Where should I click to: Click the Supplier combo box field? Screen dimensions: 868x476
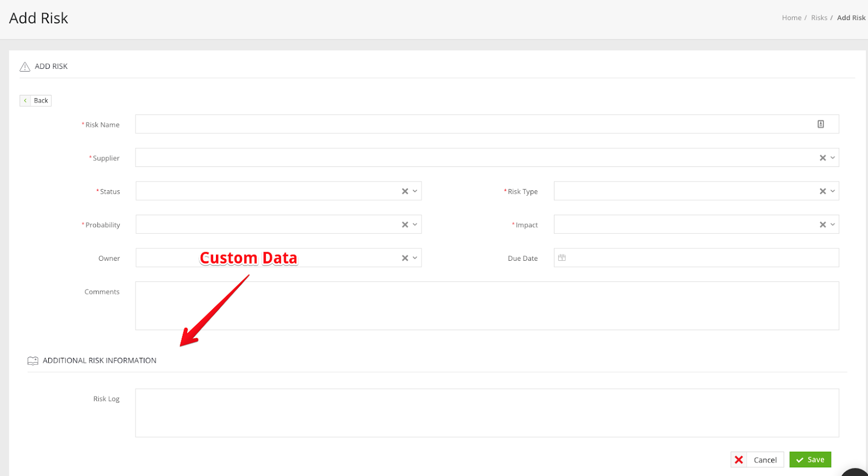click(x=487, y=158)
